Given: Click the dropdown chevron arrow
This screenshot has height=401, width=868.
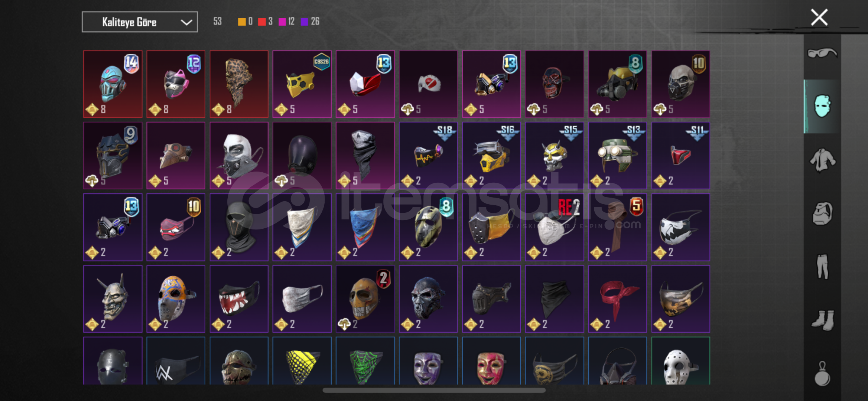Looking at the screenshot, I should [x=186, y=22].
